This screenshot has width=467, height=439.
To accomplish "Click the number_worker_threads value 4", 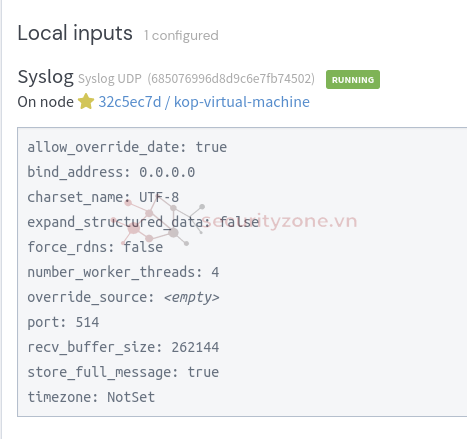I will [x=215, y=272].
